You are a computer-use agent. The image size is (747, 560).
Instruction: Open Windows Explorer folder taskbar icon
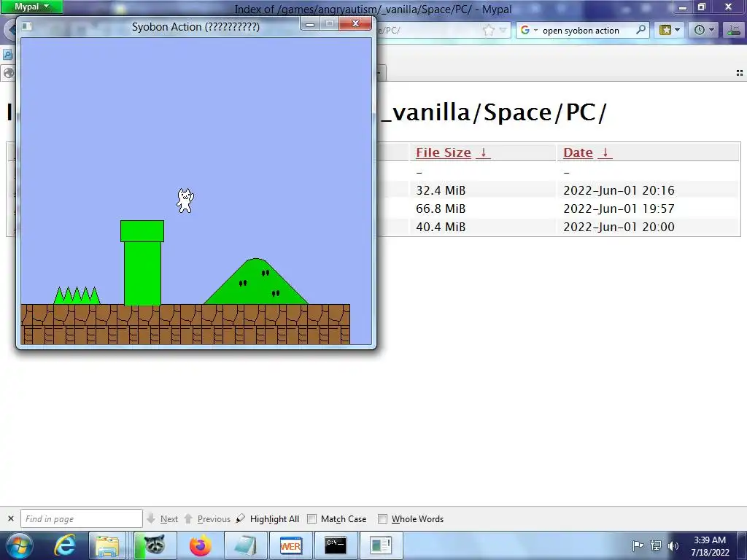click(x=107, y=545)
